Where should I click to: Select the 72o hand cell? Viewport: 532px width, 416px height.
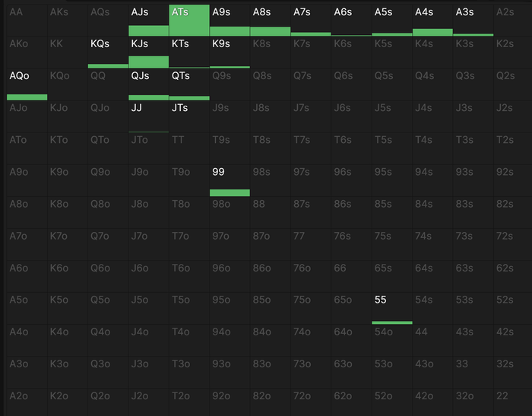311,402
